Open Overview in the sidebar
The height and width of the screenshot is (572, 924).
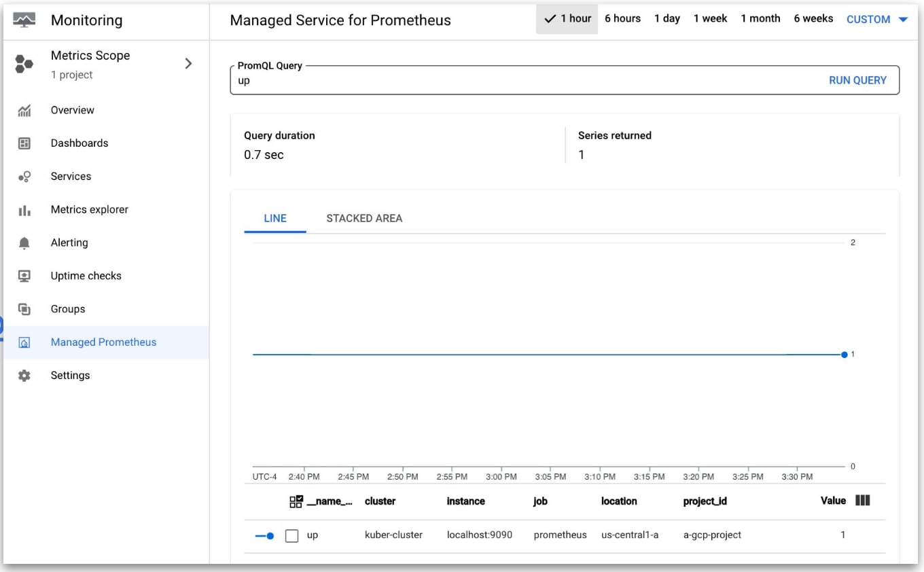click(73, 110)
